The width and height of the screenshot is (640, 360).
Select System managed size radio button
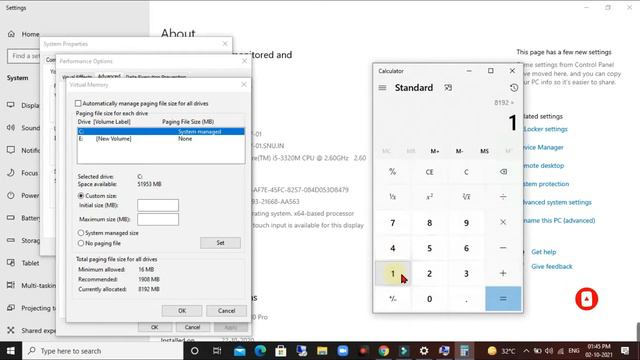point(81,233)
